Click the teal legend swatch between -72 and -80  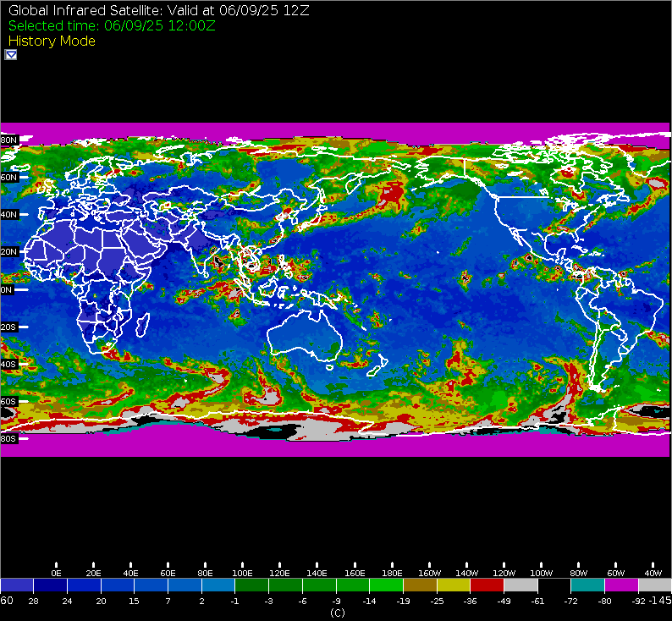pyautogui.click(x=587, y=585)
